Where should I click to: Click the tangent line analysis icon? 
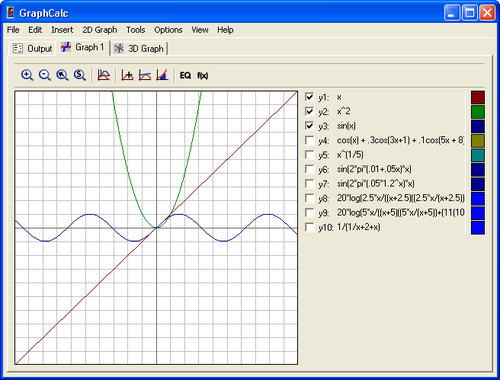coord(145,75)
